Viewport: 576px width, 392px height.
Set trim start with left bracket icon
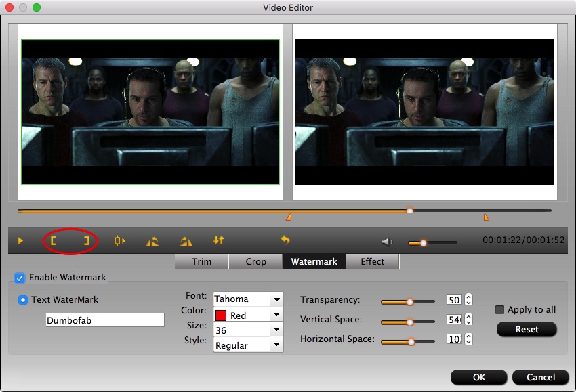(54, 240)
